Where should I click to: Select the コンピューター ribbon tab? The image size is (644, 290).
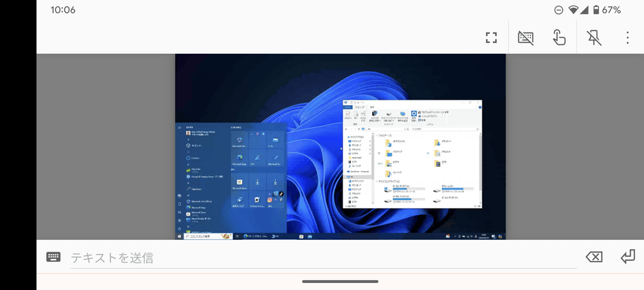coord(360,107)
